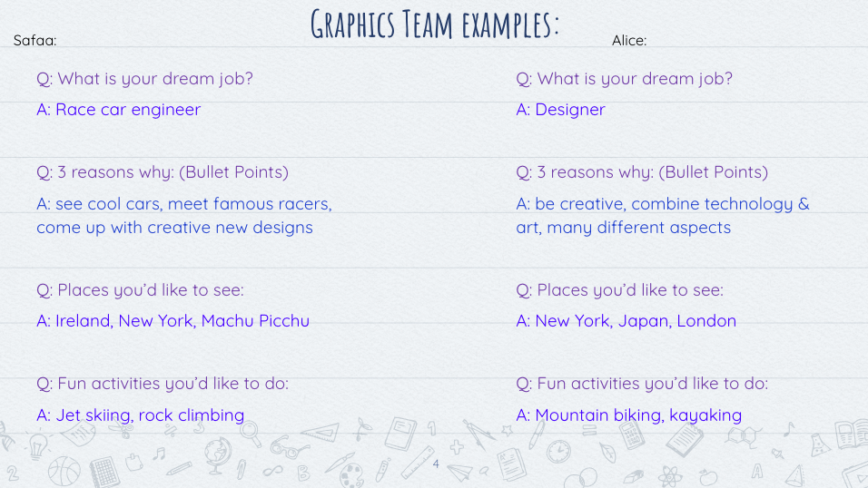The height and width of the screenshot is (488, 868).
Task: Click the paint palette doodle
Action: 352,473
